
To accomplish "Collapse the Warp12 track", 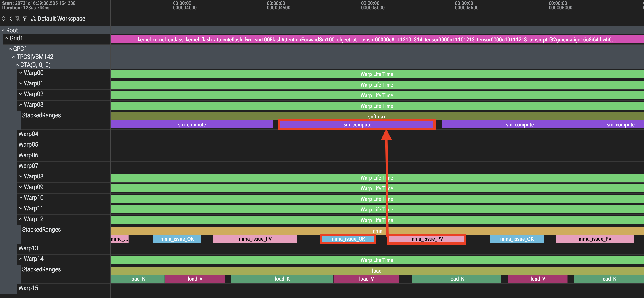I will tap(21, 219).
